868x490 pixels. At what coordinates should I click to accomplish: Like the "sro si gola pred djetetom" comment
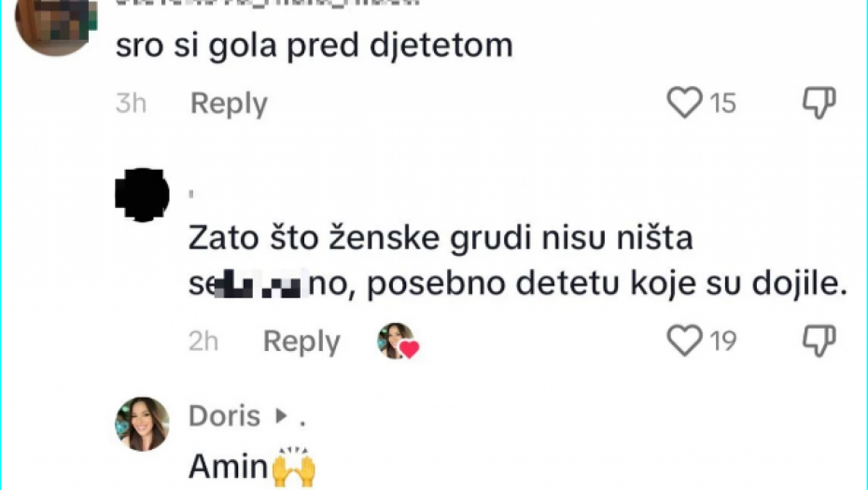pyautogui.click(x=685, y=103)
